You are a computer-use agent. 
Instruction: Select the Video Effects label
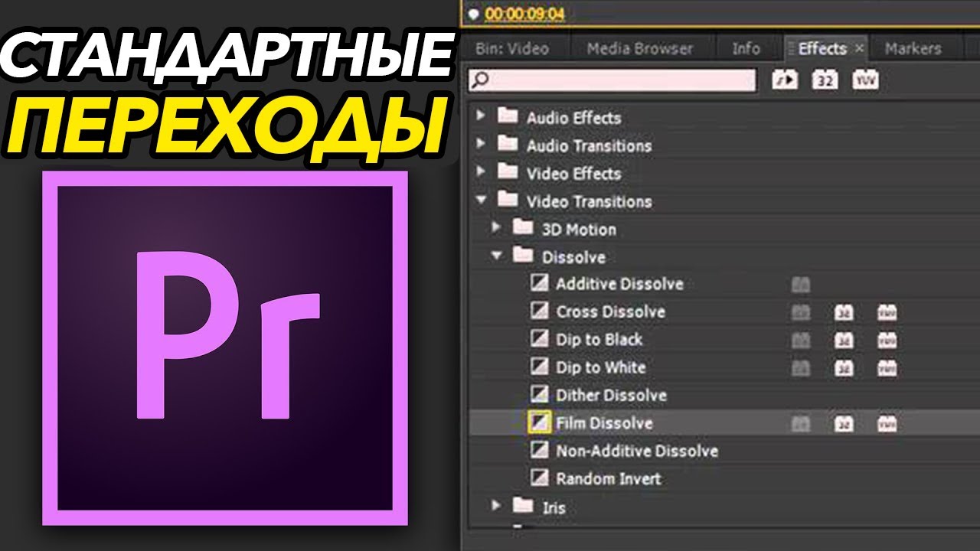point(573,174)
